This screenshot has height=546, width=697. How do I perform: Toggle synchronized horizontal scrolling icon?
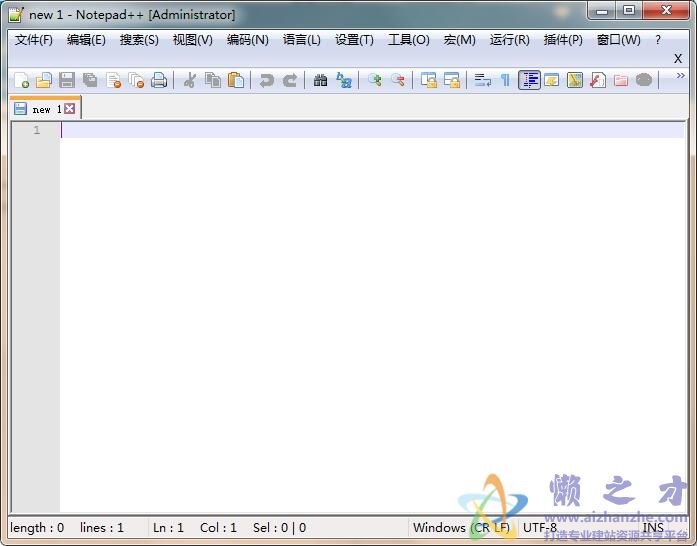pyautogui.click(x=452, y=80)
